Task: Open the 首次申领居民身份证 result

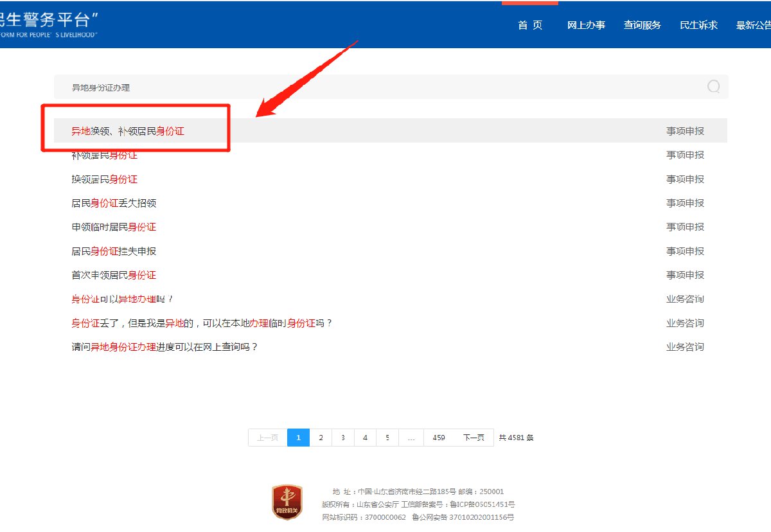Action: point(114,275)
